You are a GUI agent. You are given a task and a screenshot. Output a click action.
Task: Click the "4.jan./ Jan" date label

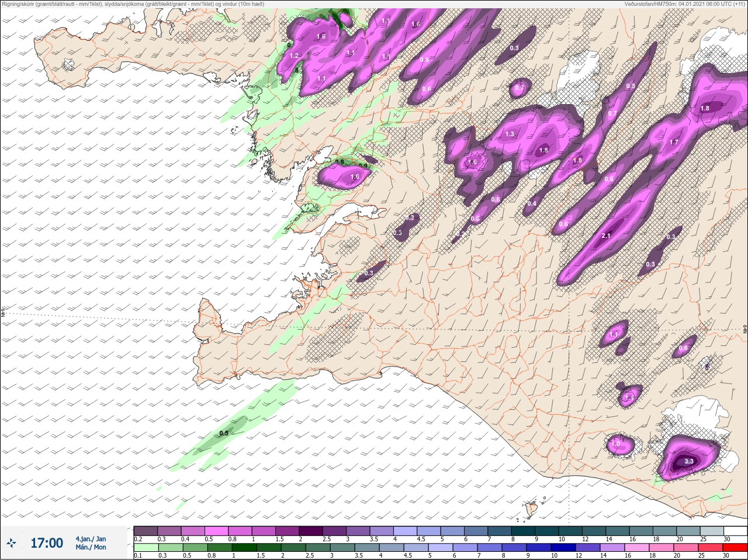(x=91, y=539)
